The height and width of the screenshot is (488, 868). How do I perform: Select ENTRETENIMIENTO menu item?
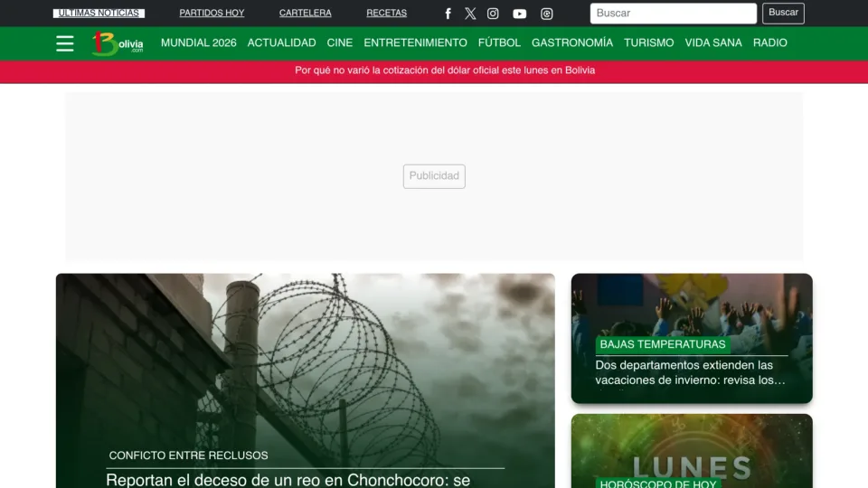[415, 42]
